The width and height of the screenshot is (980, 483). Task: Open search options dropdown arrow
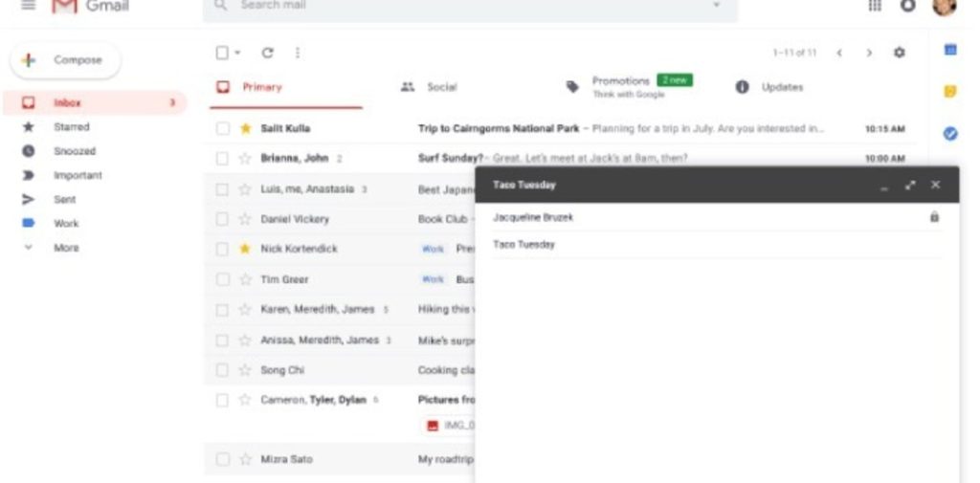tap(717, 5)
